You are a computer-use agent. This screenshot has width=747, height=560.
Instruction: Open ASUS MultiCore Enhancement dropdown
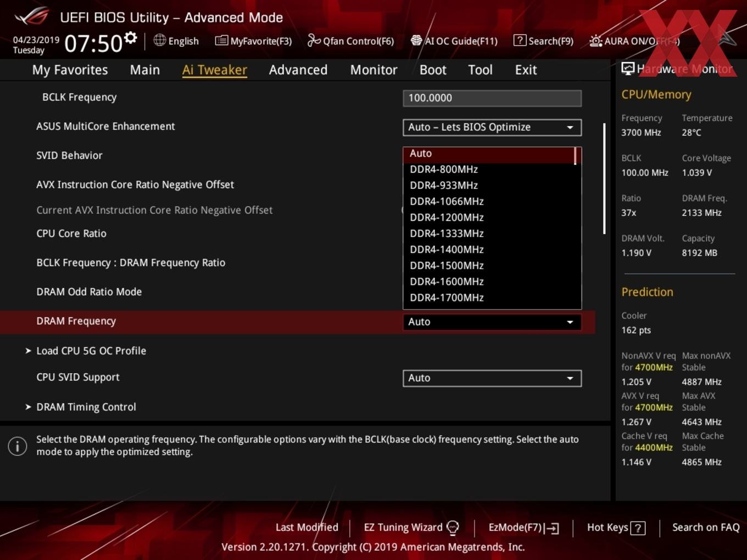coord(492,127)
